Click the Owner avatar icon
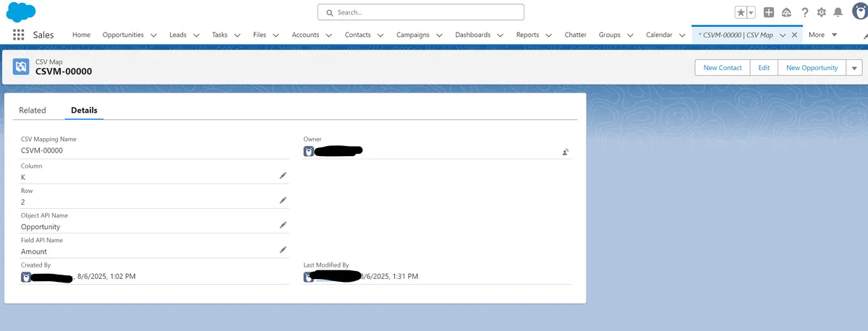The width and height of the screenshot is (868, 331). [x=309, y=151]
